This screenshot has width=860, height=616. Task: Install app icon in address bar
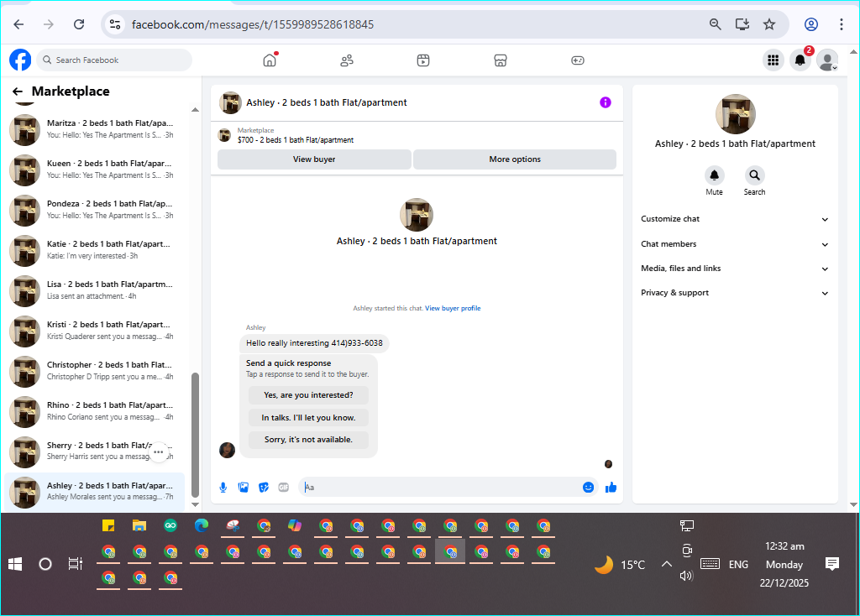[742, 24]
